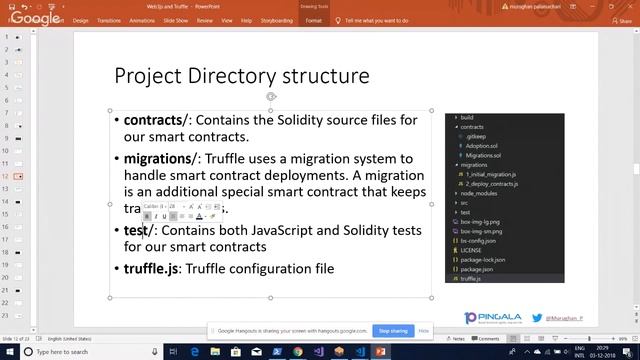The height and width of the screenshot is (360, 640).
Task: Switch to Slide Sorter view icon
Action: (x=527, y=339)
